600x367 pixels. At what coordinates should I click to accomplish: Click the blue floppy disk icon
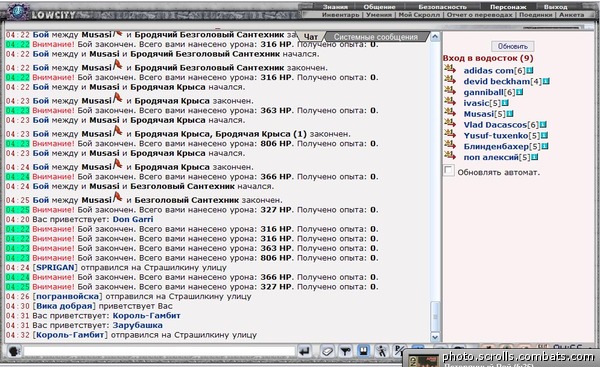[x=363, y=351]
